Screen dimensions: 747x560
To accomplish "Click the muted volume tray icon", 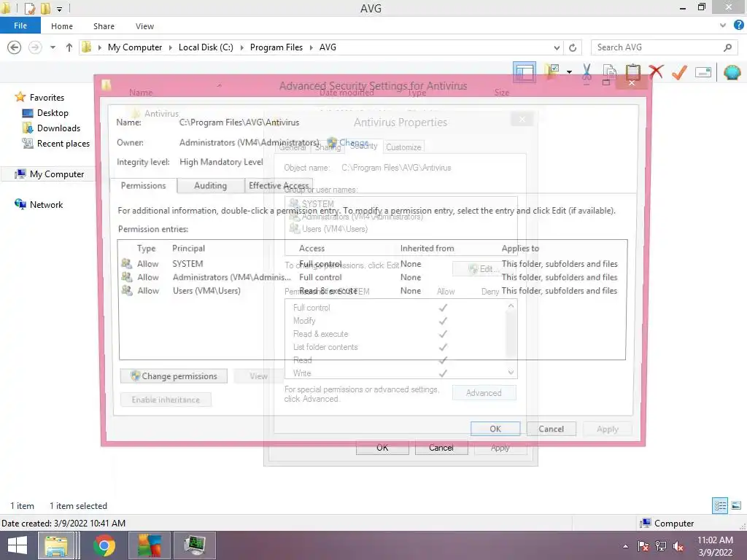I will pyautogui.click(x=678, y=546).
